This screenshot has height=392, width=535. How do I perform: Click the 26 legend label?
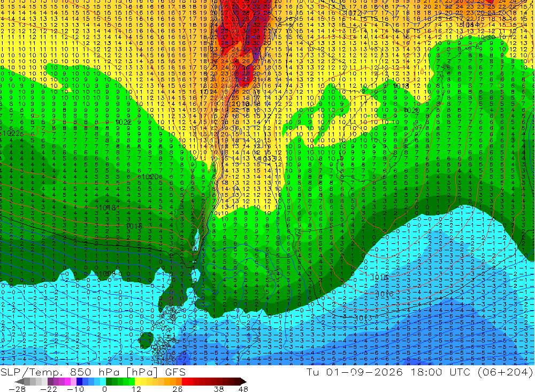[x=178, y=389]
